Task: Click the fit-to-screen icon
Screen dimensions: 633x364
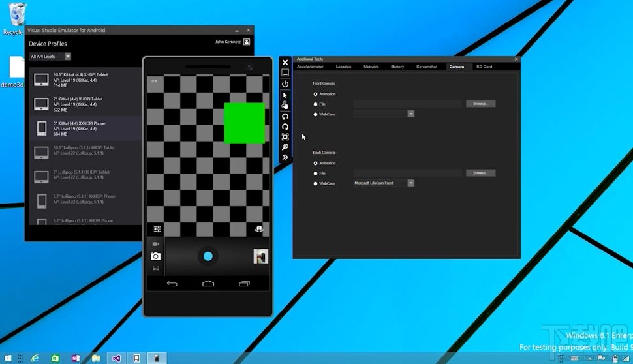Action: point(285,137)
